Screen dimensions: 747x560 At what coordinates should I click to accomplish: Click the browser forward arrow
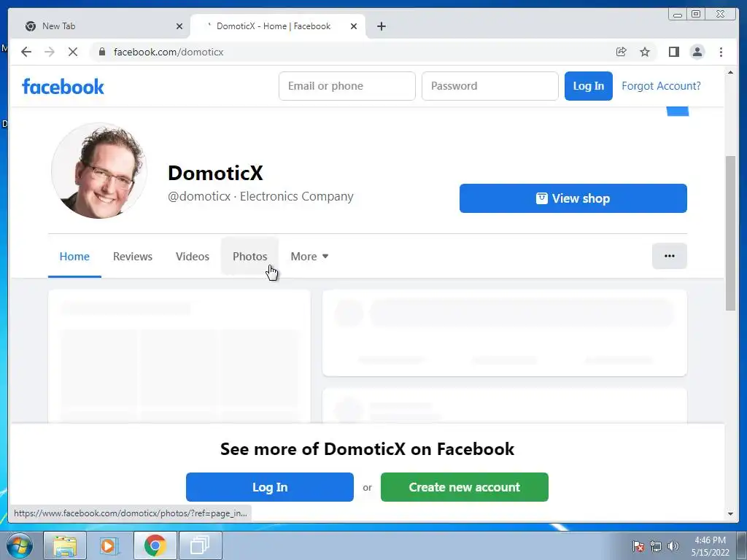pos(50,52)
